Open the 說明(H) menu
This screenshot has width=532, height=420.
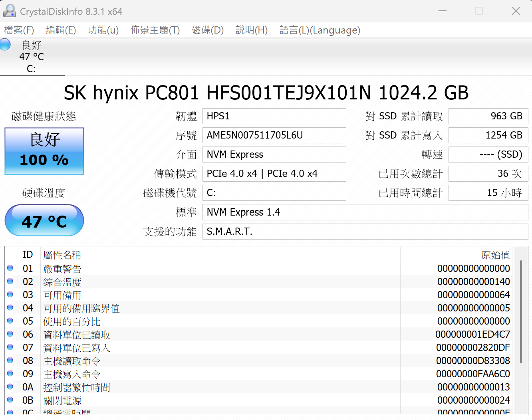tap(252, 30)
